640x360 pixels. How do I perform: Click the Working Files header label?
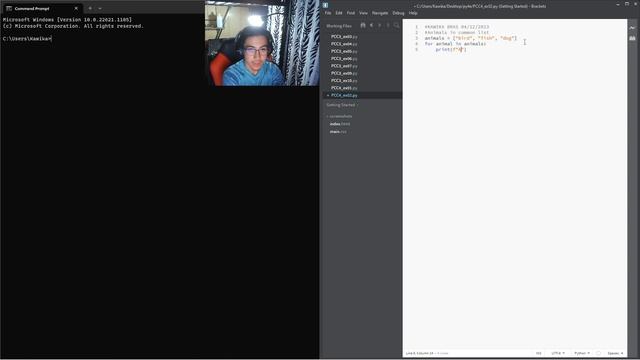point(339,26)
